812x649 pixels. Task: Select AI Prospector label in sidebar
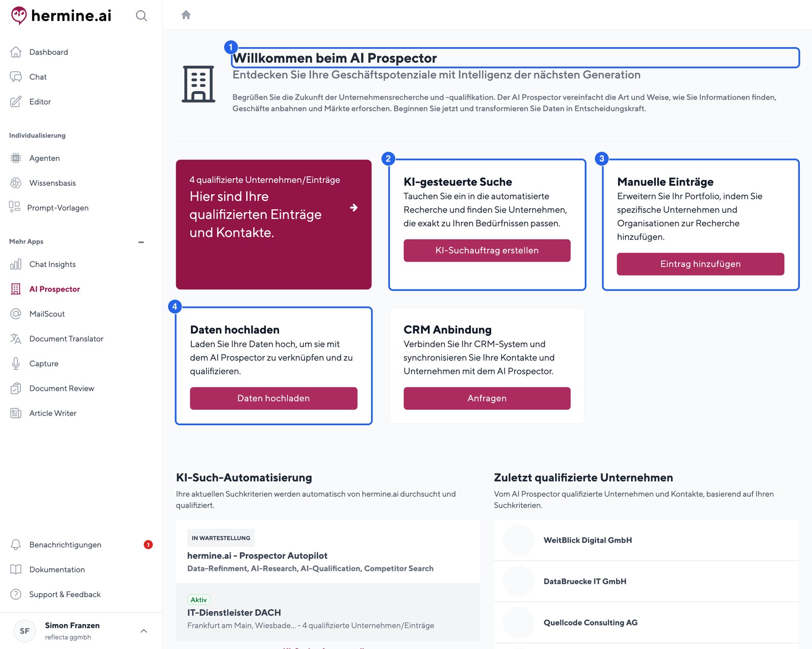coord(55,289)
